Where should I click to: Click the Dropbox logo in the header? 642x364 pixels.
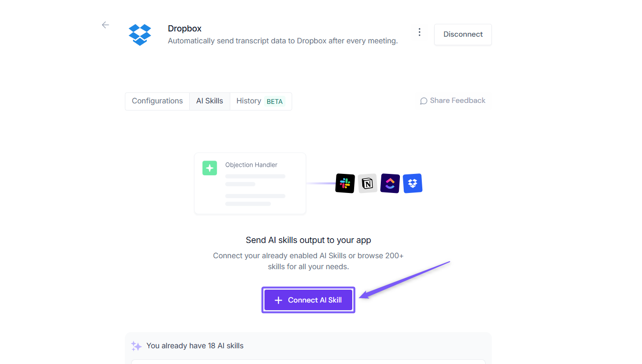(x=140, y=34)
